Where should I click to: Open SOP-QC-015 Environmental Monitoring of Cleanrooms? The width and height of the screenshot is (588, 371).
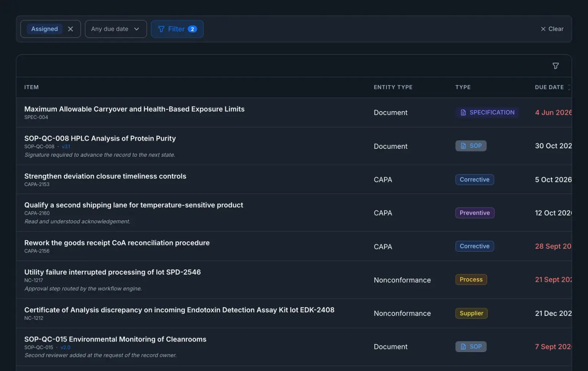(x=115, y=339)
